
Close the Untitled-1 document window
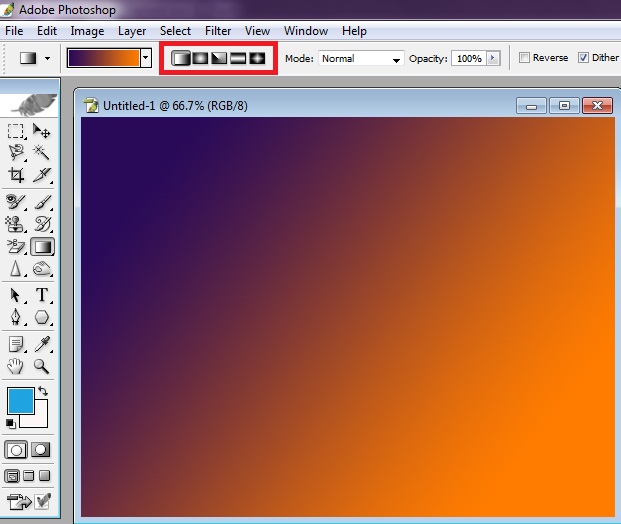pyautogui.click(x=597, y=106)
